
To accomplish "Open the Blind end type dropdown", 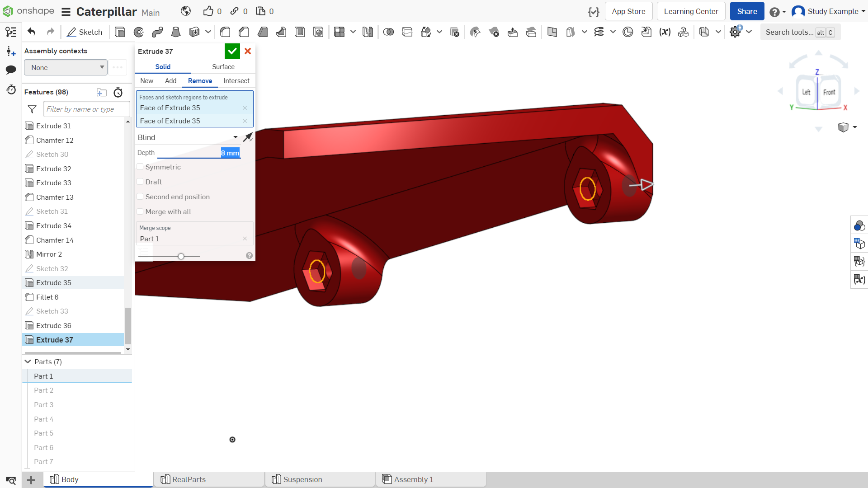I will click(x=188, y=137).
